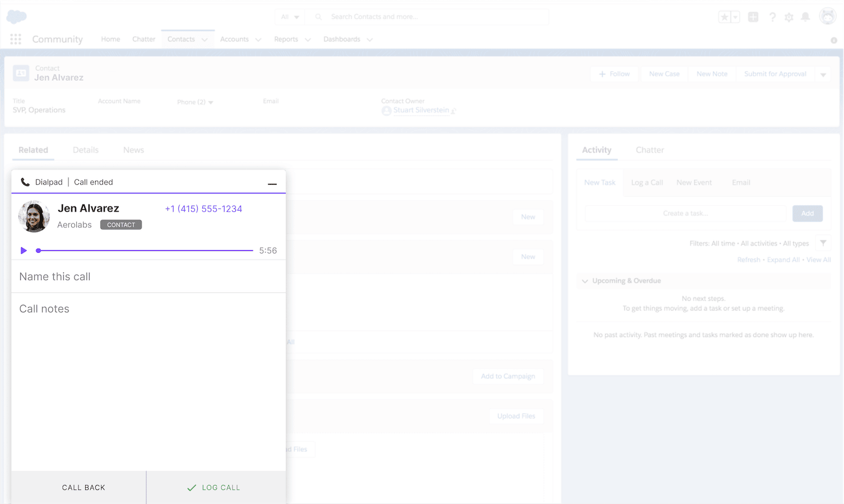
Task: Click the Salesforce cloud logo
Action: [16, 17]
